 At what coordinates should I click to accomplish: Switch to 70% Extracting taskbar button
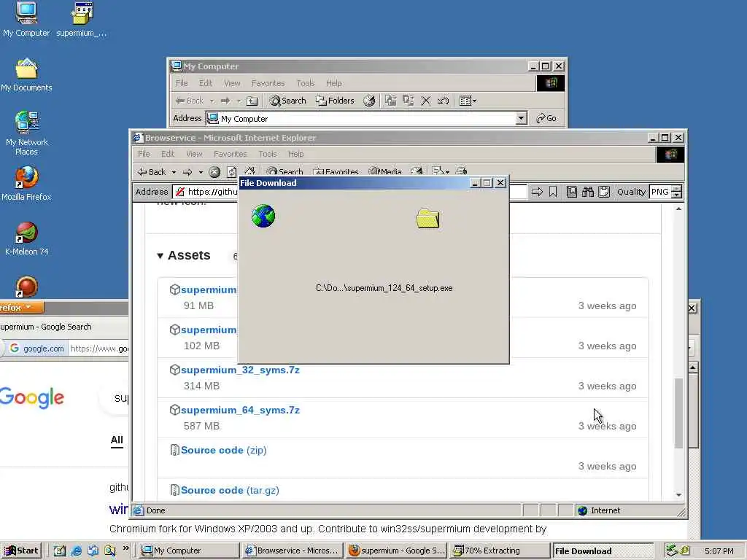tap(499, 551)
